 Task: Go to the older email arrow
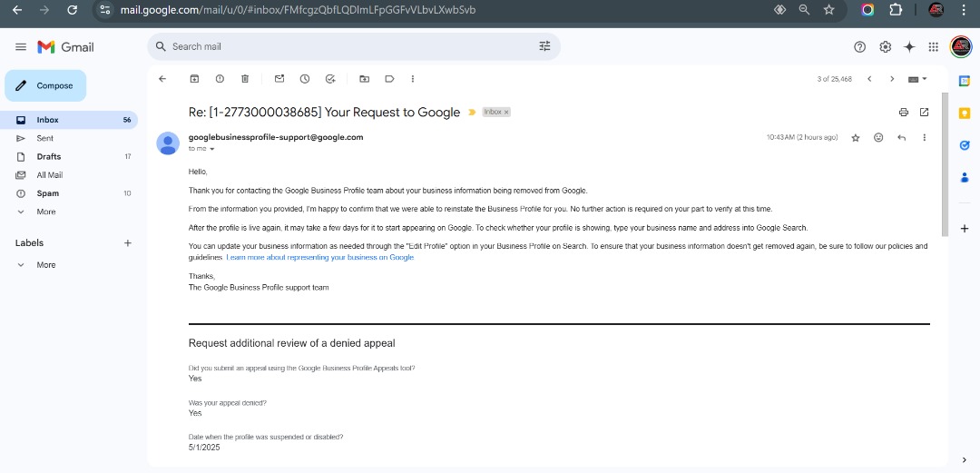[x=892, y=79]
